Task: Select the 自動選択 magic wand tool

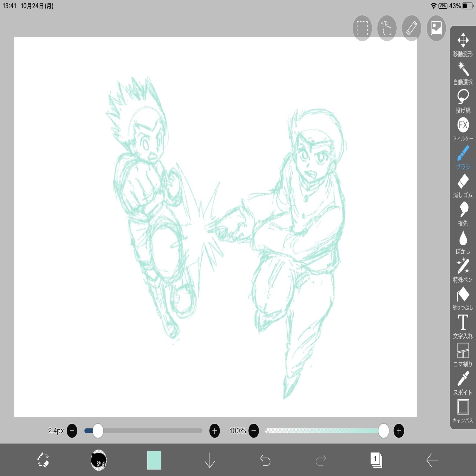Action: coord(463,73)
